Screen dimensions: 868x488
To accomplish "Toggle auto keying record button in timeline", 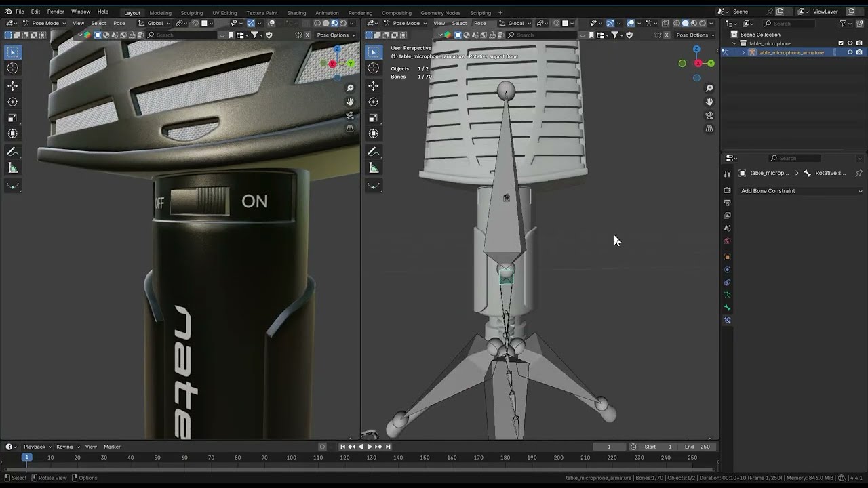I will (322, 447).
